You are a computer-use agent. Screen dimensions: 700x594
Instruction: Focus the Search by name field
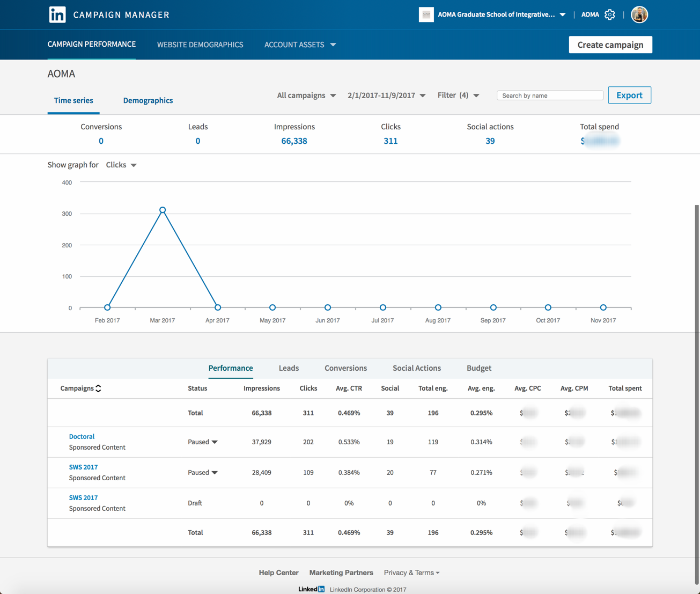pyautogui.click(x=550, y=96)
